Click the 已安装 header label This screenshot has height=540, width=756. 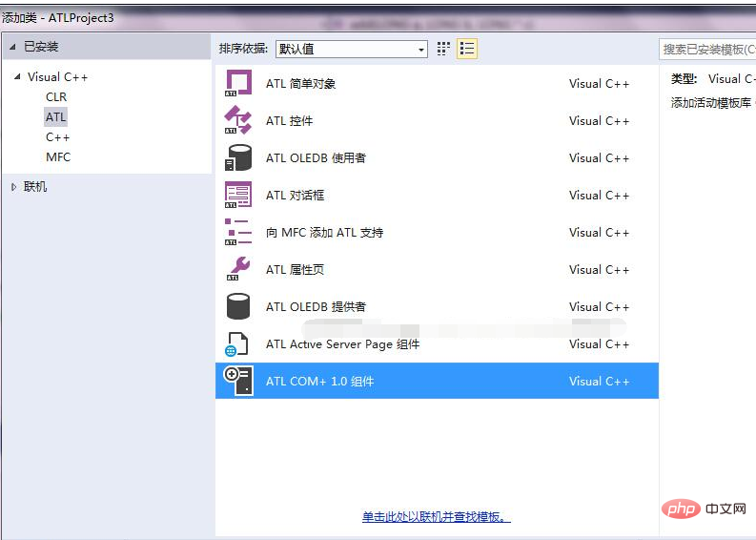(41, 47)
